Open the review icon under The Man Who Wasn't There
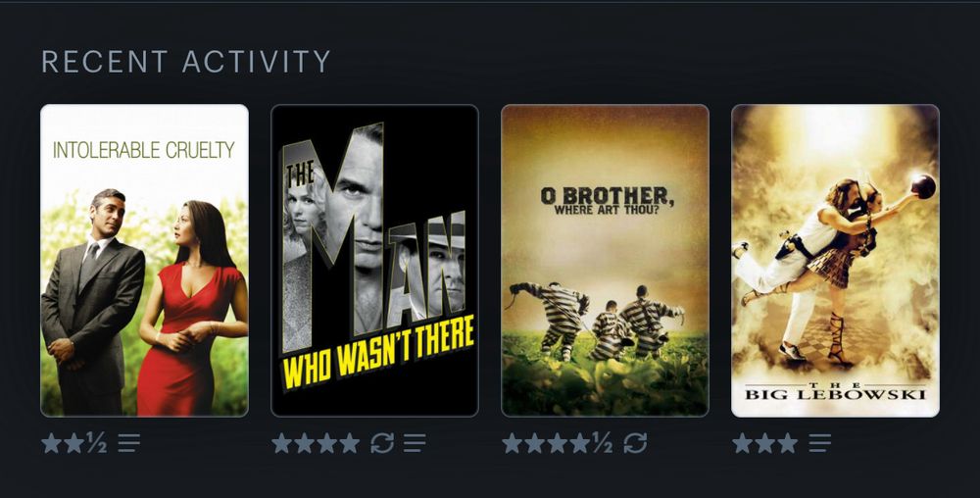 coord(415,444)
